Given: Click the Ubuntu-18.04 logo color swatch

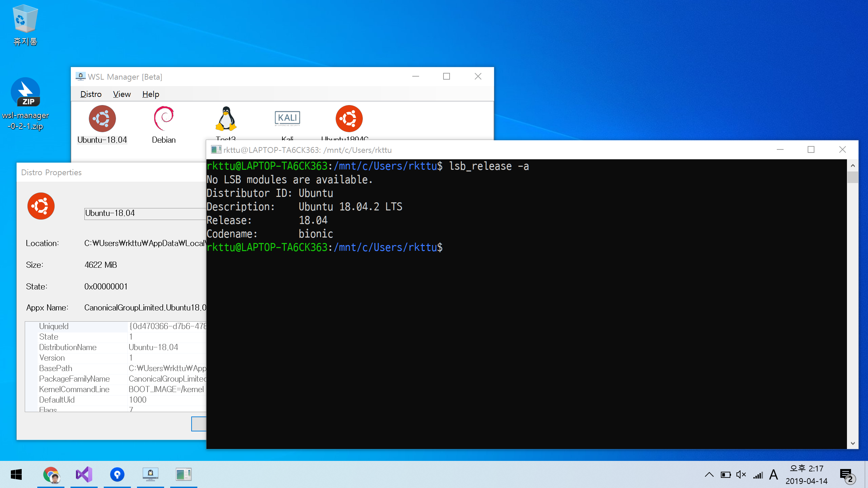Looking at the screenshot, I should pyautogui.click(x=41, y=206).
